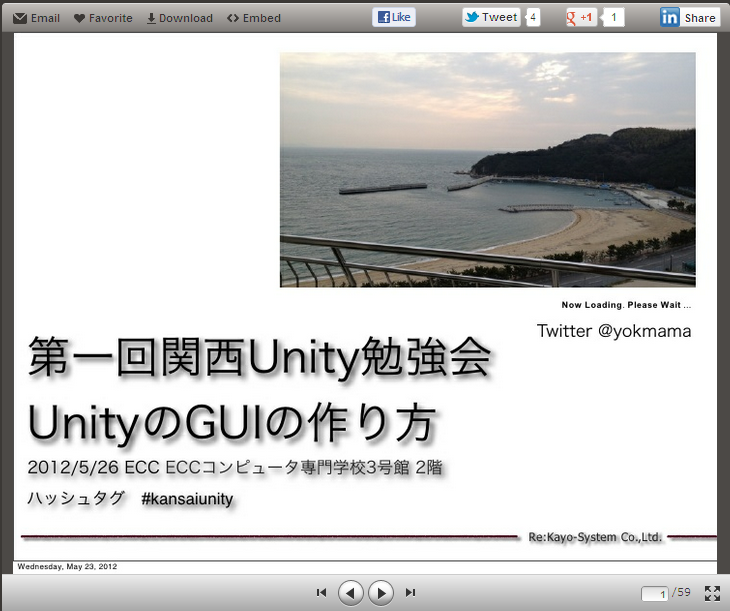This screenshot has height=611, width=730.
Task: Click the #kansaiunity hashtag
Action: click(x=187, y=499)
